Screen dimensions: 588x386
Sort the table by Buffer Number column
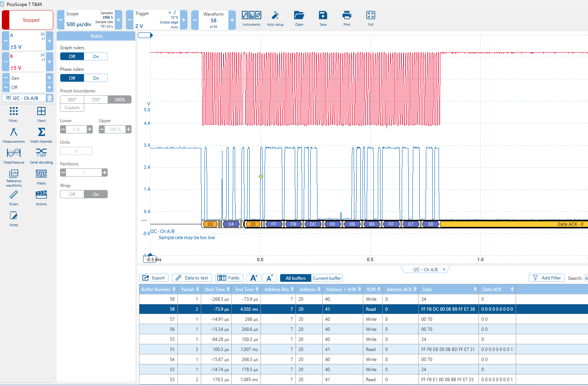coord(158,289)
